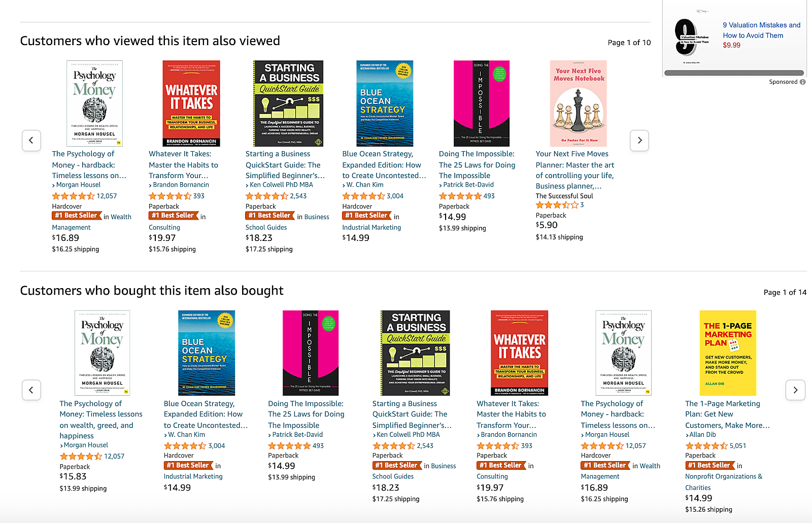Image resolution: width=812 pixels, height=523 pixels.
Task: Click Patrick Bet-David author link in 'also bought' row
Action: [x=297, y=435]
